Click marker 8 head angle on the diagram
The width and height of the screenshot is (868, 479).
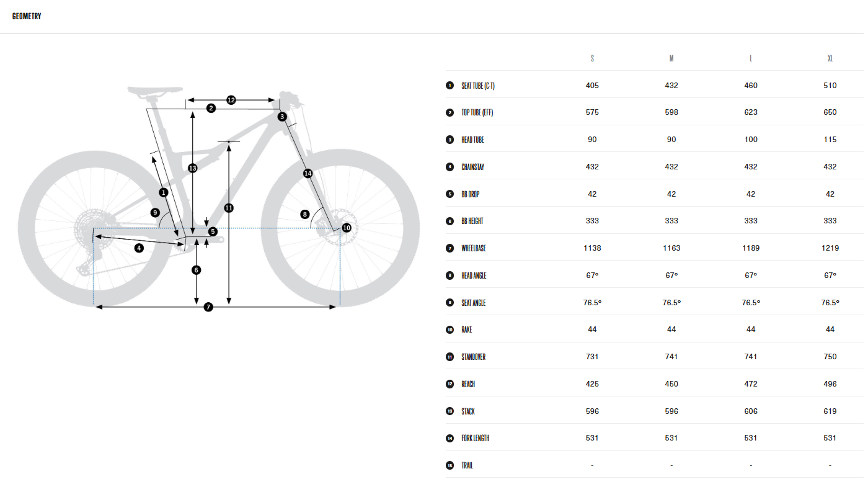coord(304,214)
